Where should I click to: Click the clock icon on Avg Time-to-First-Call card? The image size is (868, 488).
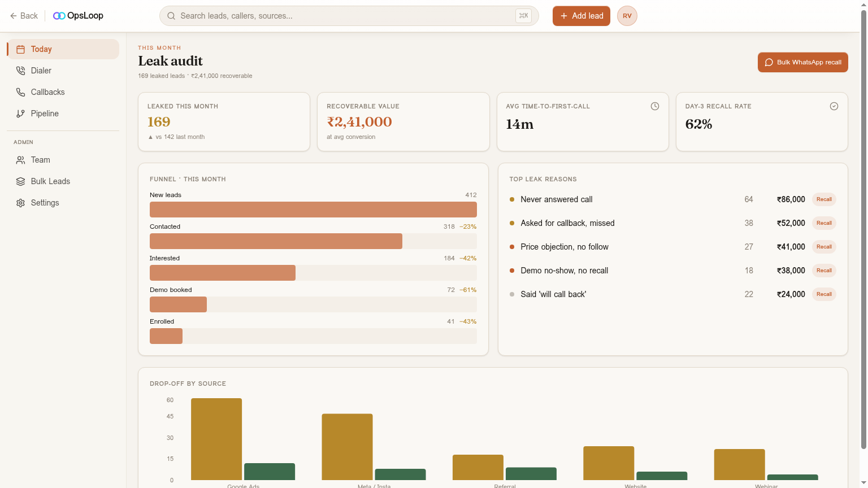(x=655, y=106)
